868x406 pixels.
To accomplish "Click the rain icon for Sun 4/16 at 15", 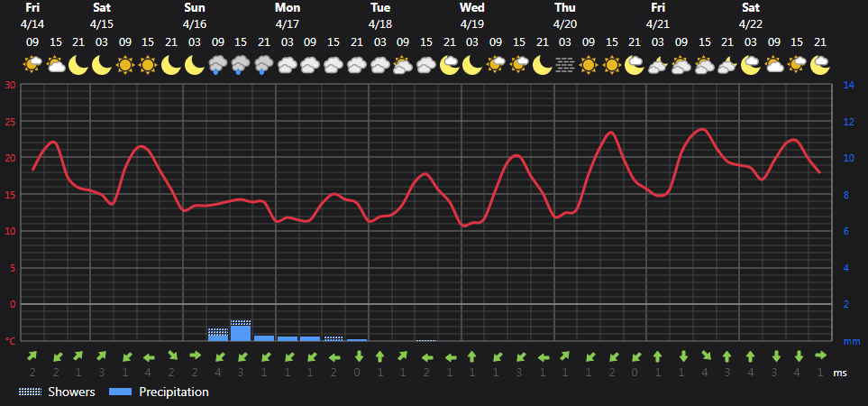I will 241,64.
